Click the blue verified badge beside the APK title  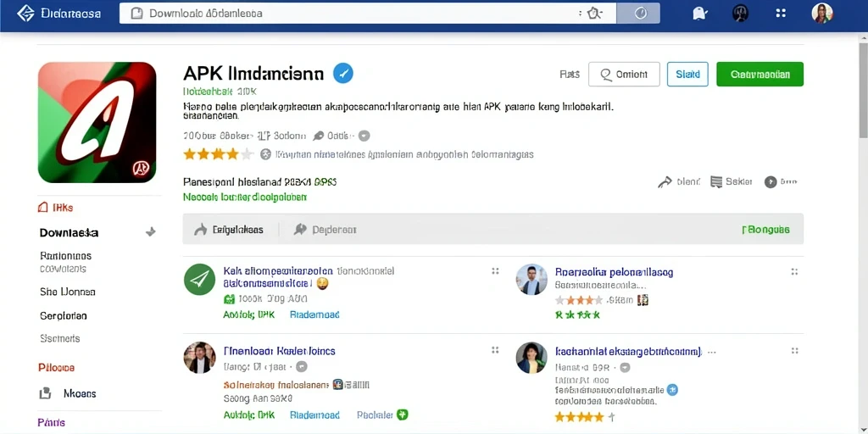tap(343, 73)
